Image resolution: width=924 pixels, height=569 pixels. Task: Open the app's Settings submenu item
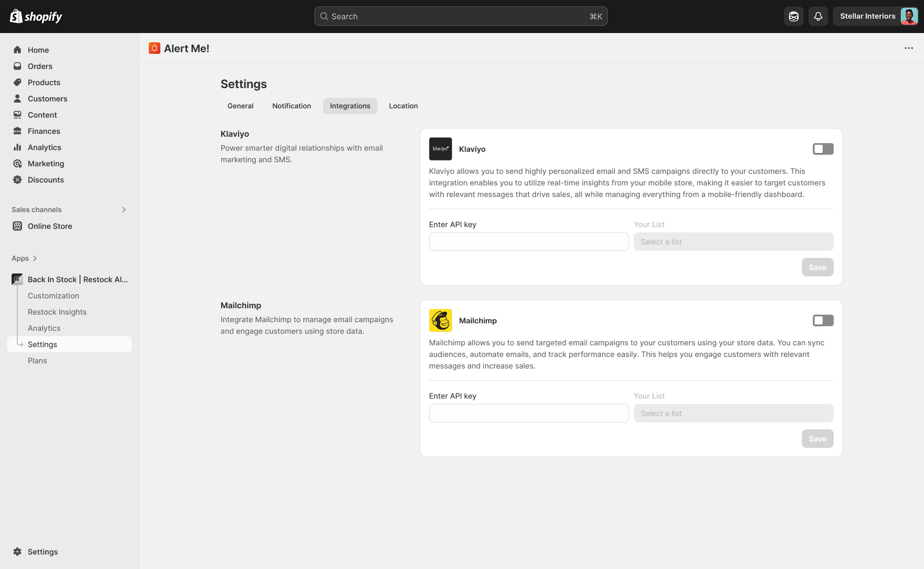69,344
